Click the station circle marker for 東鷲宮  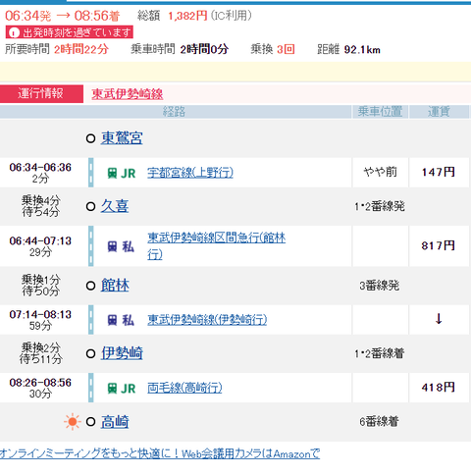[x=90, y=138]
